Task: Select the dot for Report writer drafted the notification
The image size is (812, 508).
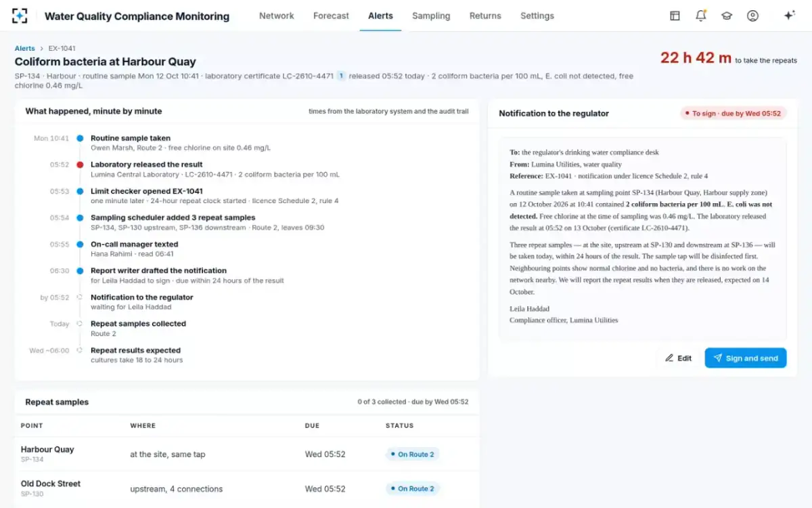Action: click(80, 271)
